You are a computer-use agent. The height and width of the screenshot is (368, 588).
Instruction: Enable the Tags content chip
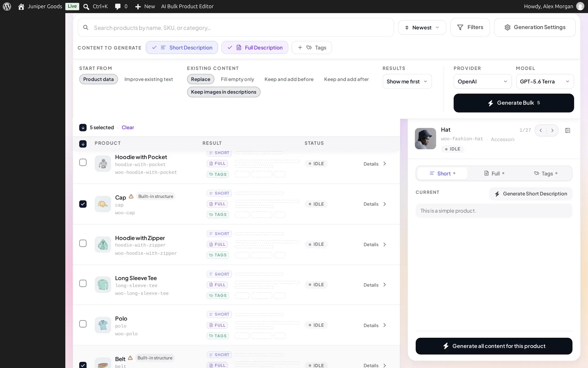[312, 47]
